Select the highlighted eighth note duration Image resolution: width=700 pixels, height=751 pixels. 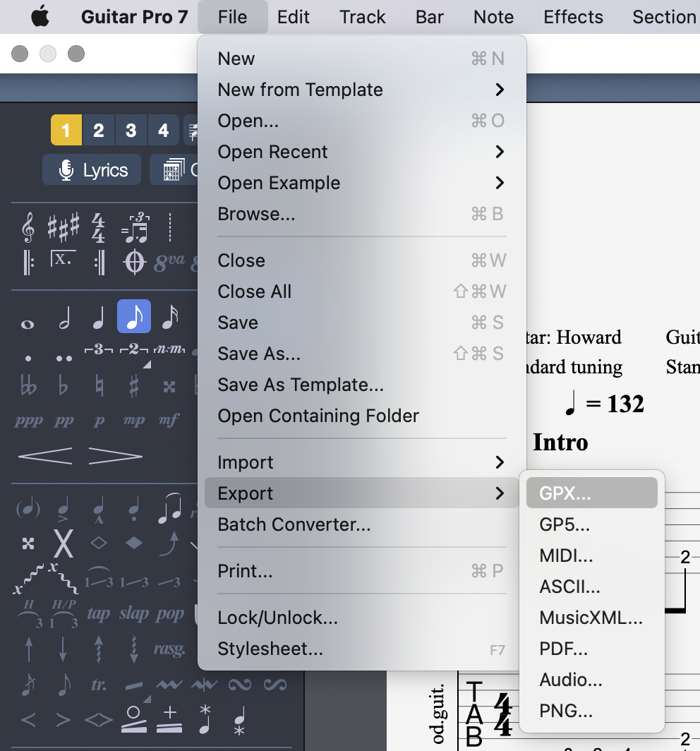point(134,316)
